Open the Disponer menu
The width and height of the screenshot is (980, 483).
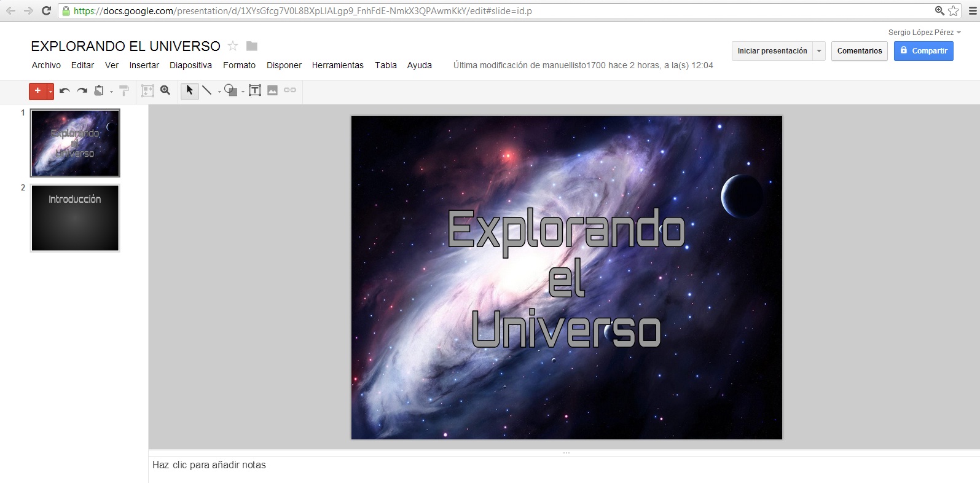click(x=284, y=65)
